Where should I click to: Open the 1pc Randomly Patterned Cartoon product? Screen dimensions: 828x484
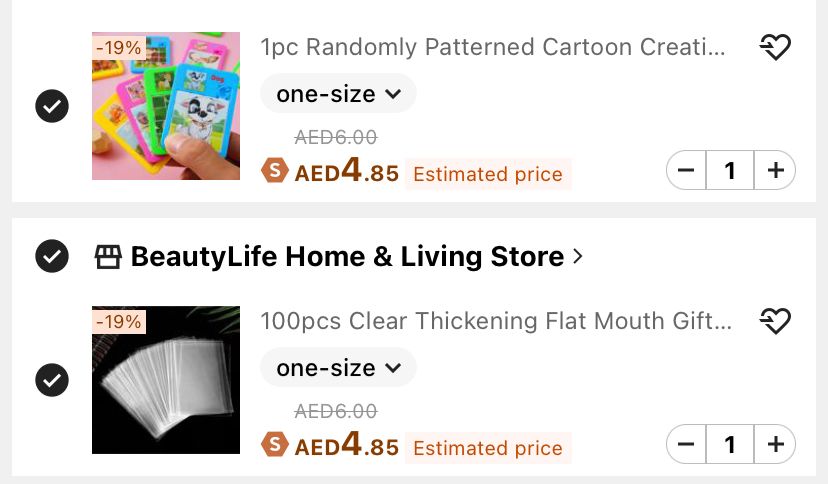click(492, 47)
